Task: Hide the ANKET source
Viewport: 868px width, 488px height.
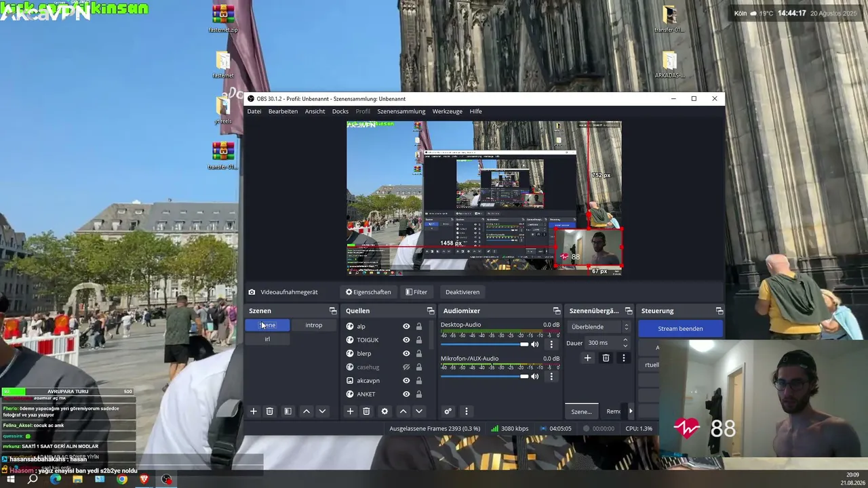Action: pos(406,394)
